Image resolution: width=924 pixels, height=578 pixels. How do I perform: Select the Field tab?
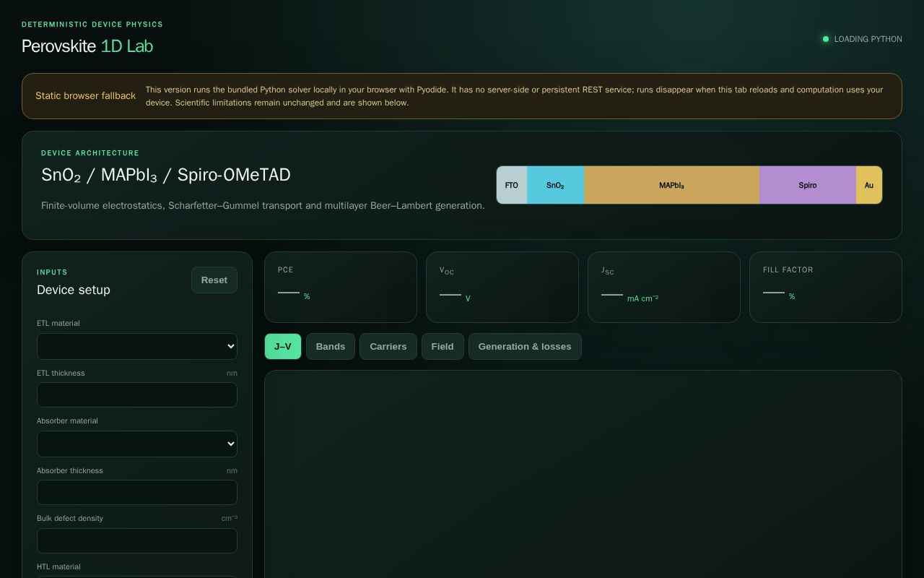443,346
